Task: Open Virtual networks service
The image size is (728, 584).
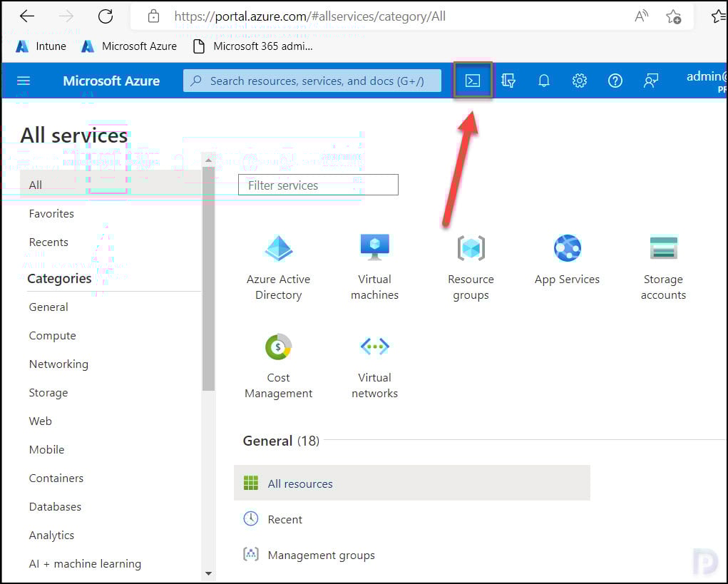Action: point(374,367)
